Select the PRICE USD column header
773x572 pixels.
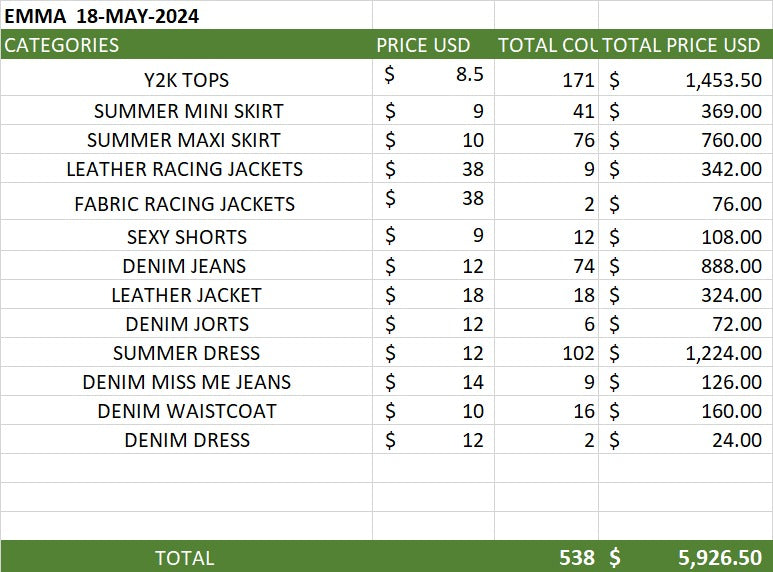(x=433, y=45)
